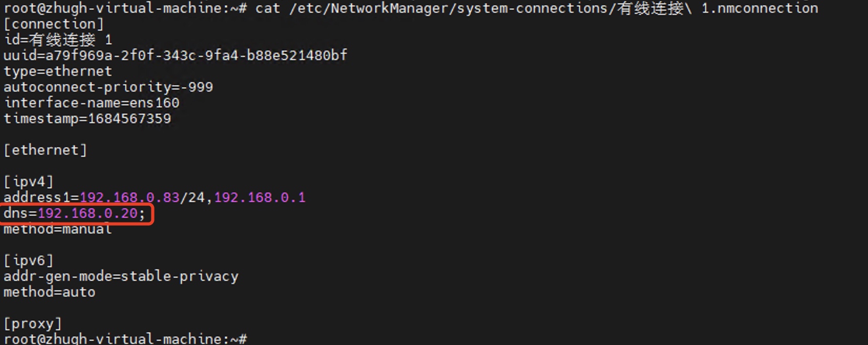This screenshot has width=868, height=345.
Task: Click the [connection] section header
Action: pyautogui.click(x=54, y=24)
